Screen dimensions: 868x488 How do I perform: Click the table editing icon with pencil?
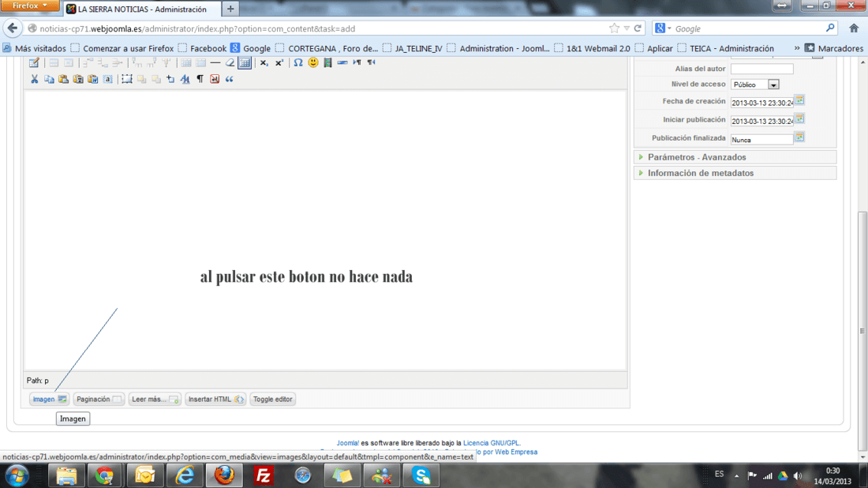coord(34,62)
